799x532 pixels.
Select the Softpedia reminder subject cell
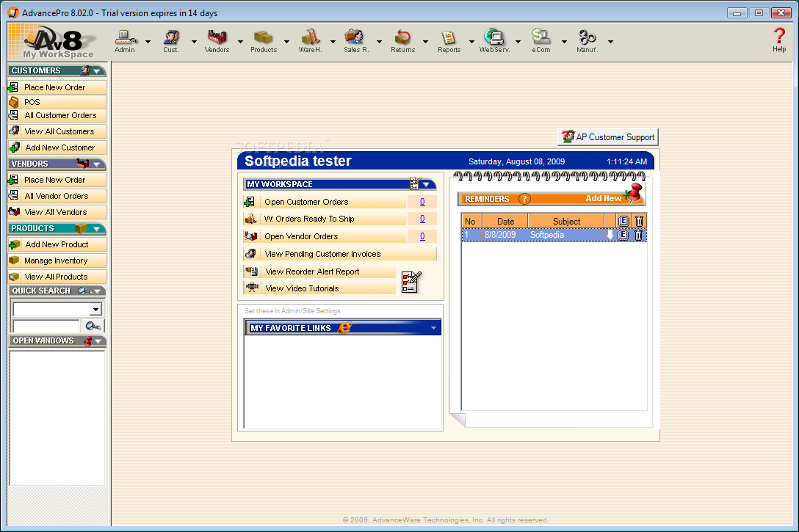566,235
